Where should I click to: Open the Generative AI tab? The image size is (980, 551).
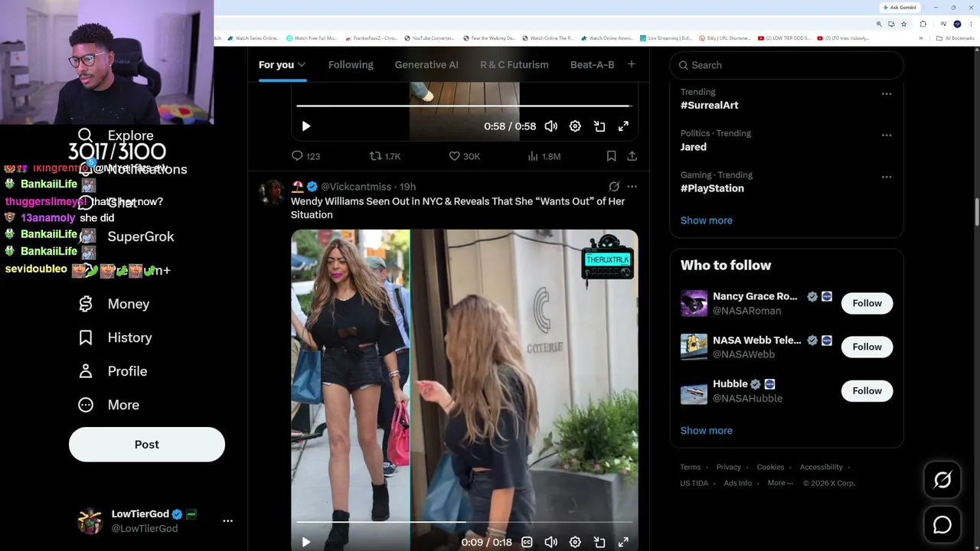tap(426, 65)
